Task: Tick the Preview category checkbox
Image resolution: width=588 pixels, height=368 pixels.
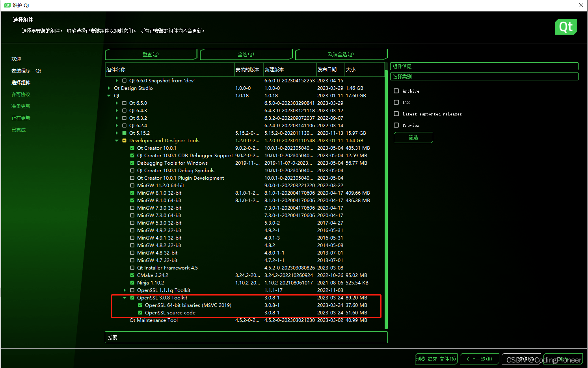Action: tap(396, 125)
